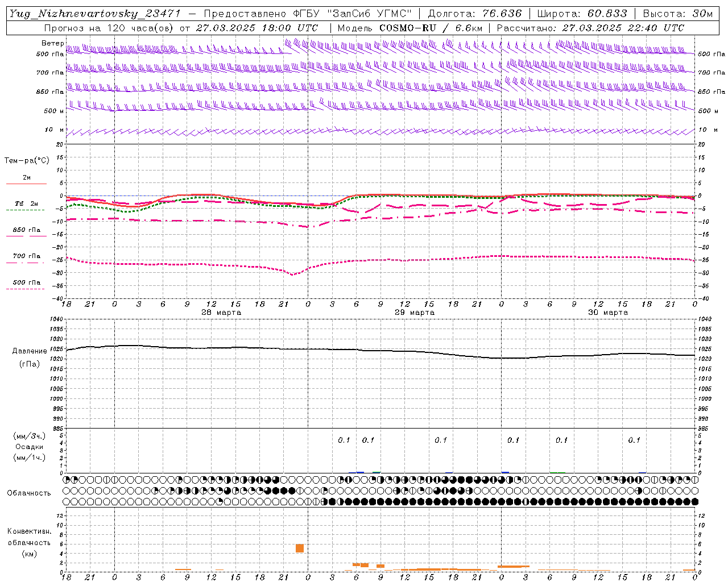Click the Давление pressure panel label
This screenshot has width=728, height=582.
click(30, 351)
